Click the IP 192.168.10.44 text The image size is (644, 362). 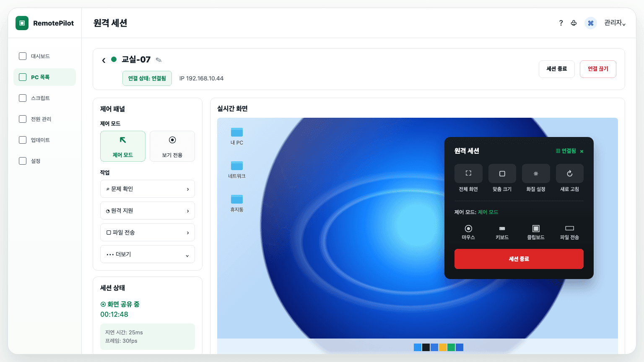(201, 78)
